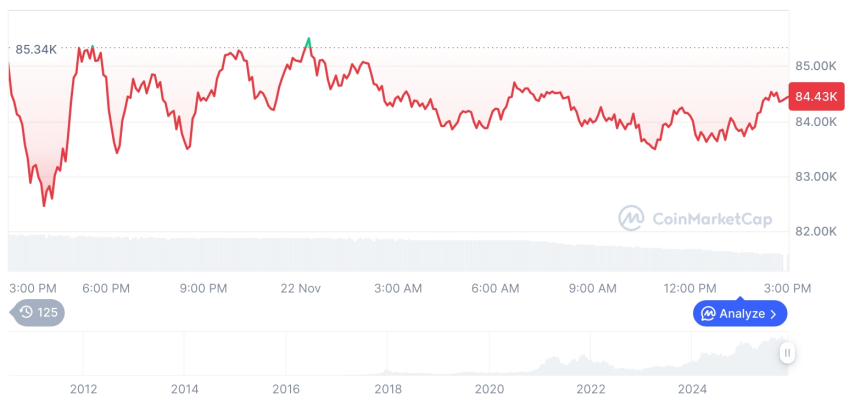This screenshot has height=401, width=860.
Task: Click the 82.00K price axis label
Action: pyautogui.click(x=815, y=231)
